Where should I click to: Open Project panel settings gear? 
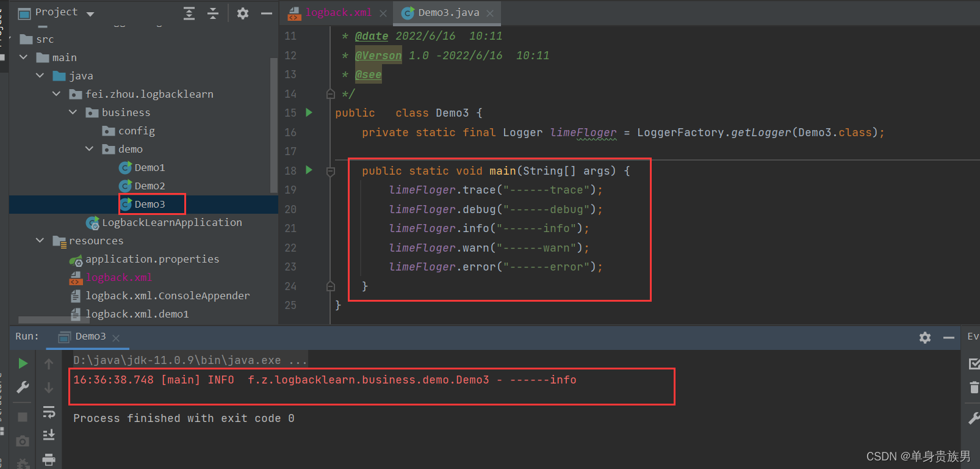(x=243, y=13)
